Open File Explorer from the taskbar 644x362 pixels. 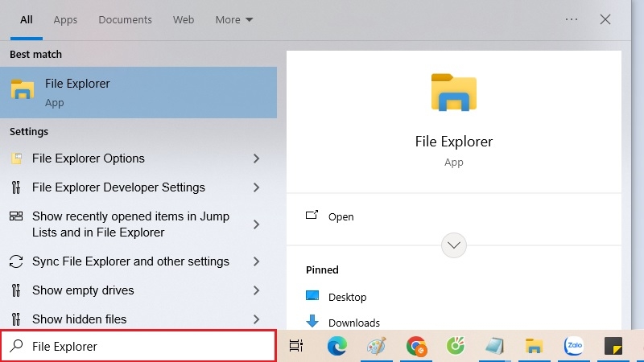pyautogui.click(x=534, y=346)
